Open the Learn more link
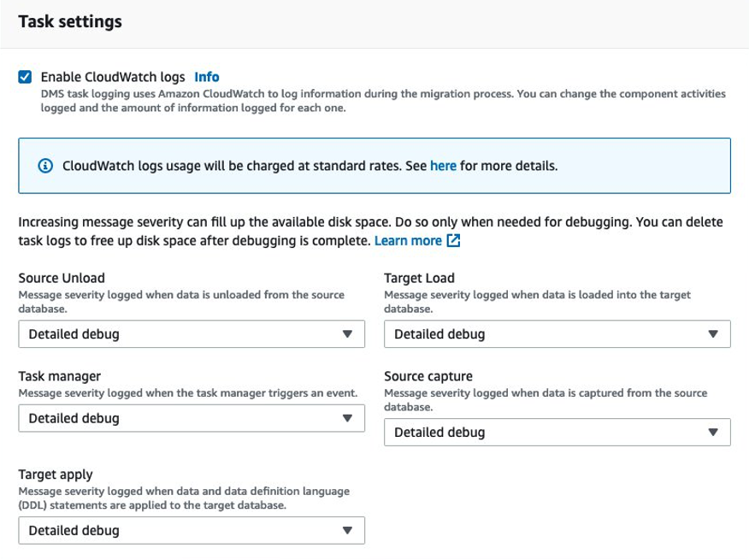 click(x=408, y=241)
